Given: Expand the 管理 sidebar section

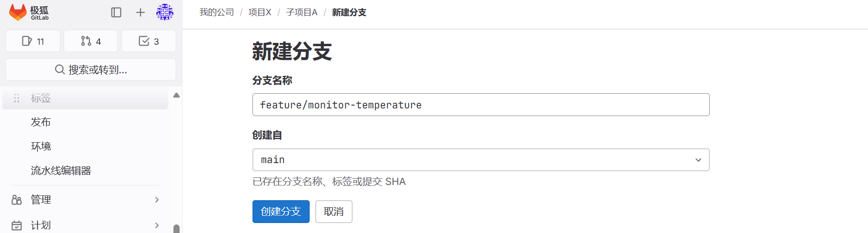Looking at the screenshot, I should tap(86, 200).
